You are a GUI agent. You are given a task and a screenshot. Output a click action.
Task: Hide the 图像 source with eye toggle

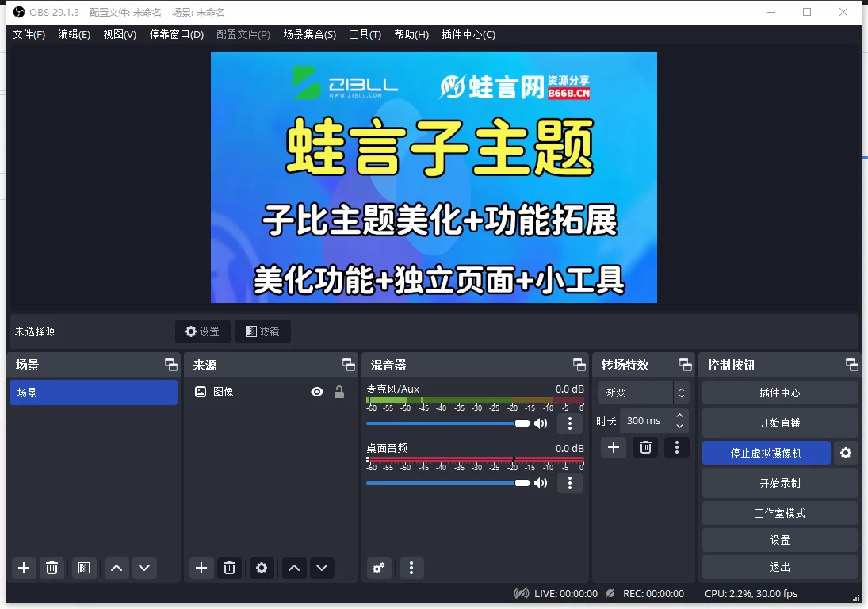pos(316,391)
